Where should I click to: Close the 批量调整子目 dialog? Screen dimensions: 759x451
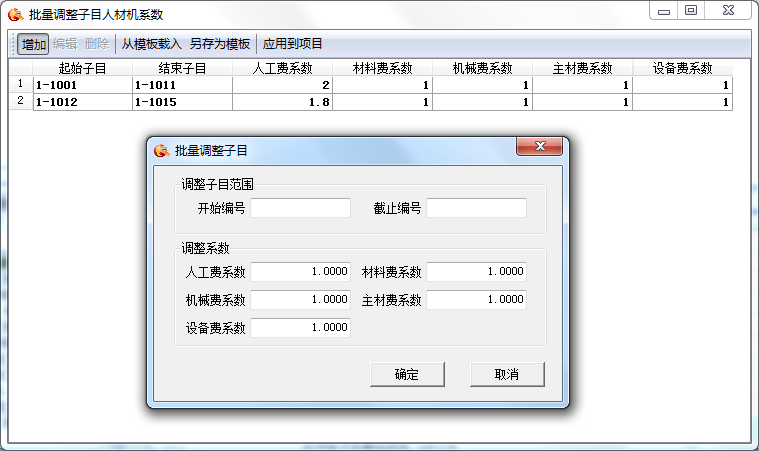pos(541,148)
